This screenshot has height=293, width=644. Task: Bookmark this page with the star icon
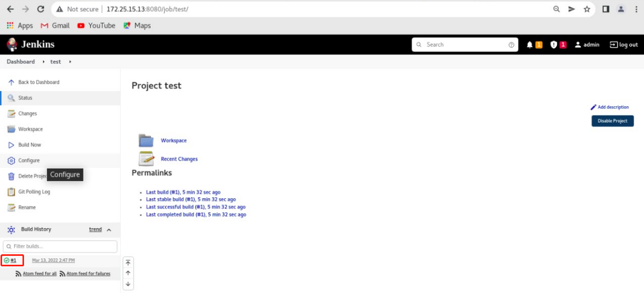pos(586,9)
